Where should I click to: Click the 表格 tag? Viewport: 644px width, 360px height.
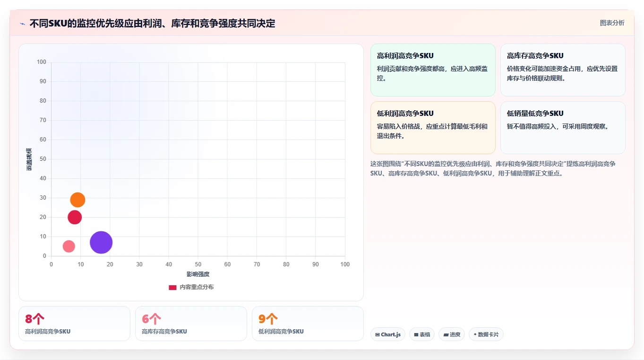pos(422,334)
